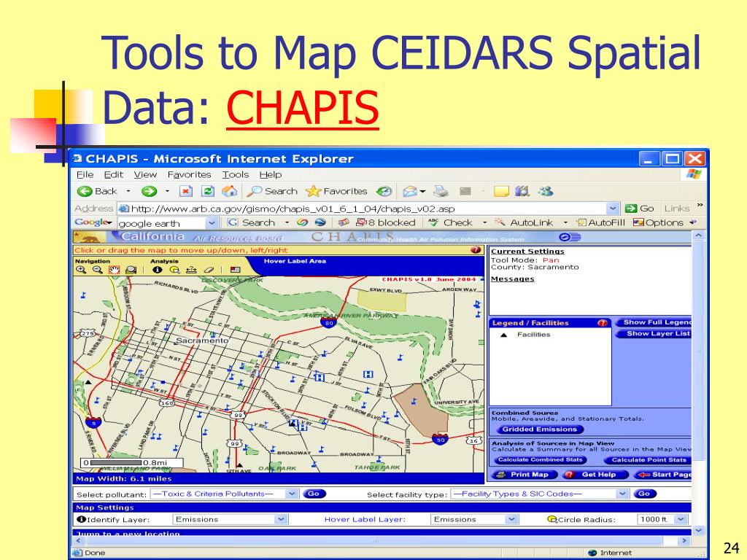Click Google toolbar popup blocker '8 blocked'
This screenshot has height=560, width=747.
(x=385, y=222)
